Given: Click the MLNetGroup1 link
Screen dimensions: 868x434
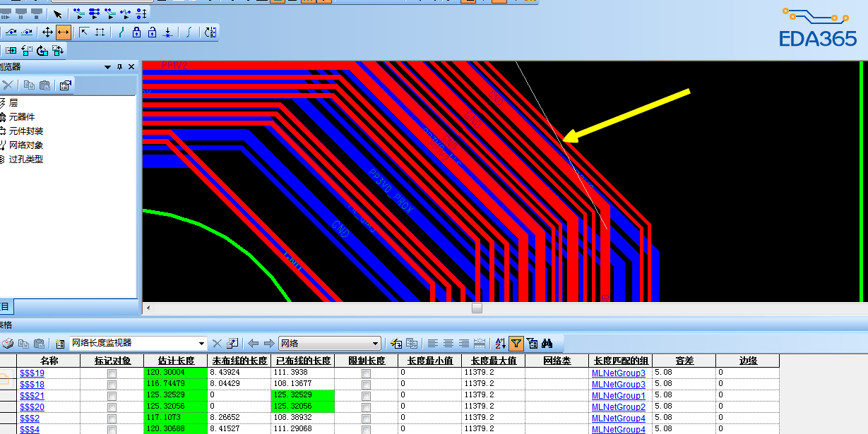Looking at the screenshot, I should click(x=618, y=395).
